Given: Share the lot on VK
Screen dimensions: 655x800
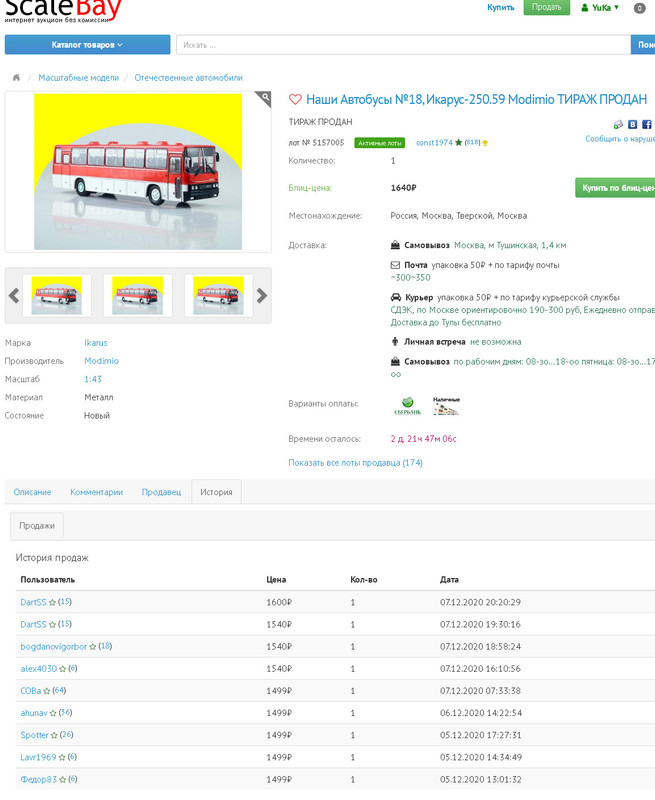Looking at the screenshot, I should [x=633, y=124].
